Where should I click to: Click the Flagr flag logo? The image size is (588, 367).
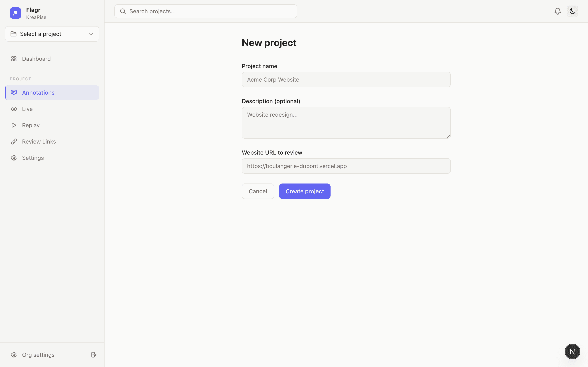click(x=15, y=13)
